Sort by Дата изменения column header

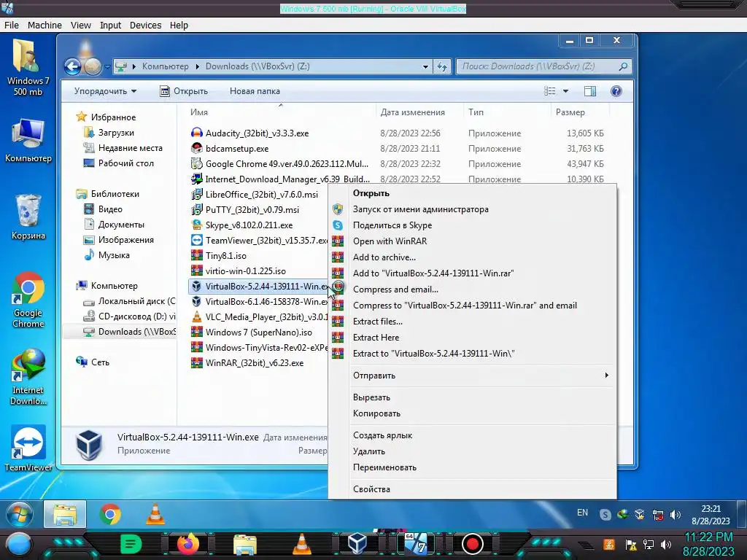coord(413,112)
